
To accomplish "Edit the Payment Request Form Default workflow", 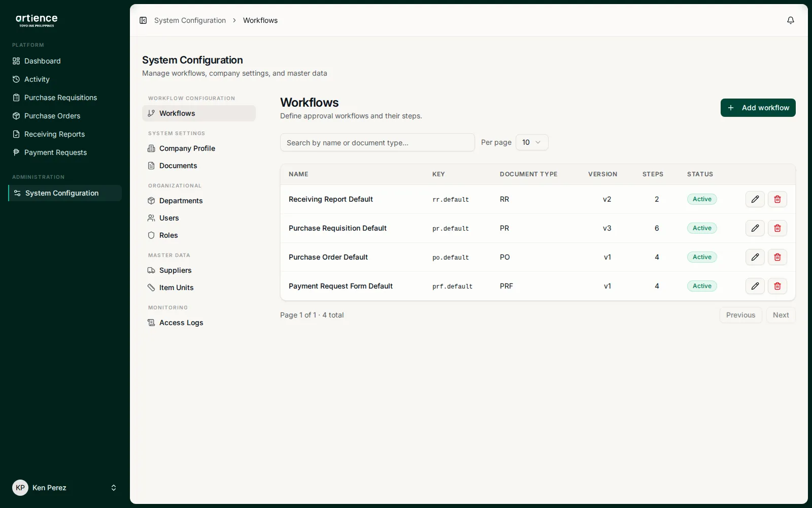I will (x=755, y=286).
